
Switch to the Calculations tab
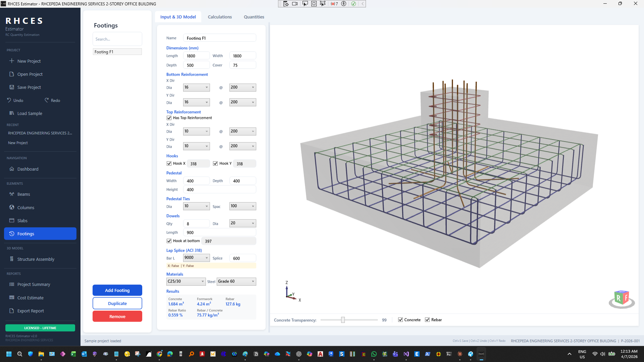(220, 17)
